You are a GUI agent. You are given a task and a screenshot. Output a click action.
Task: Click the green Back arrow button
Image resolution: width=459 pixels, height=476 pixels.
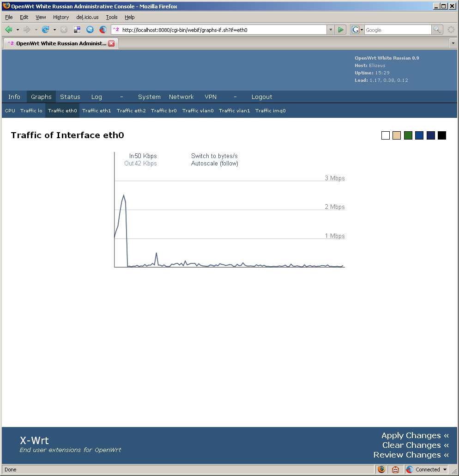click(x=8, y=30)
